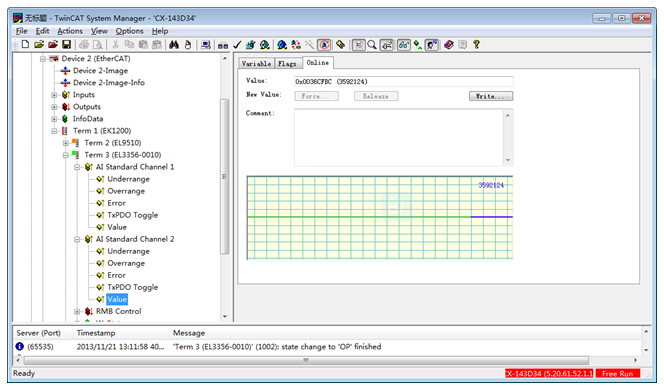664x387 pixels.
Task: Click the yellow question mark help icon
Action: 476,44
